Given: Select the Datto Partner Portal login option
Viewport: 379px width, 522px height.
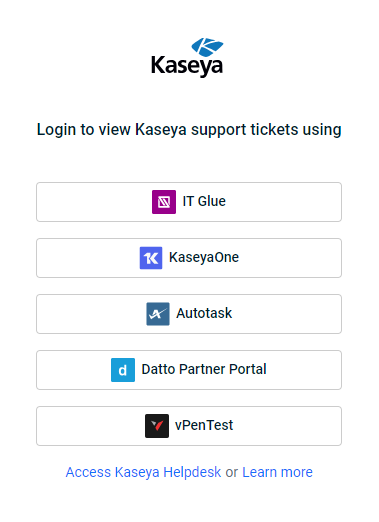Looking at the screenshot, I should 189,370.
